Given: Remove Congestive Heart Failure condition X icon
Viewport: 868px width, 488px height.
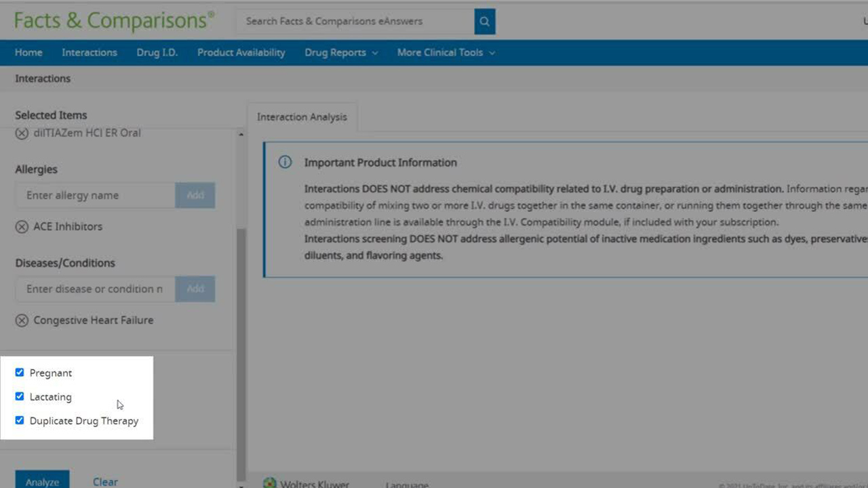Looking at the screenshot, I should 22,321.
